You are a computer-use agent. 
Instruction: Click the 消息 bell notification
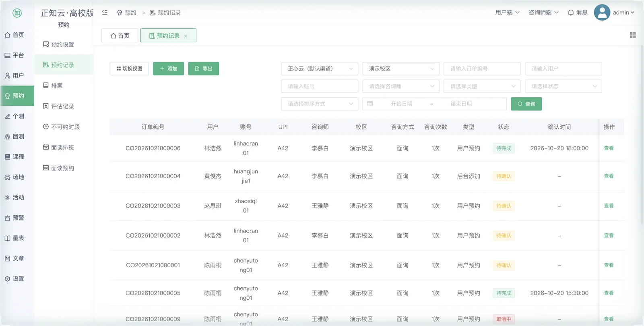point(578,12)
